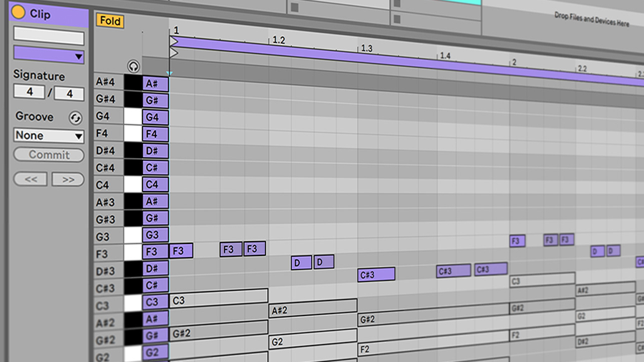This screenshot has width=644, height=362.
Task: Click the 1.3 beat ruler marker
Action: (366, 49)
